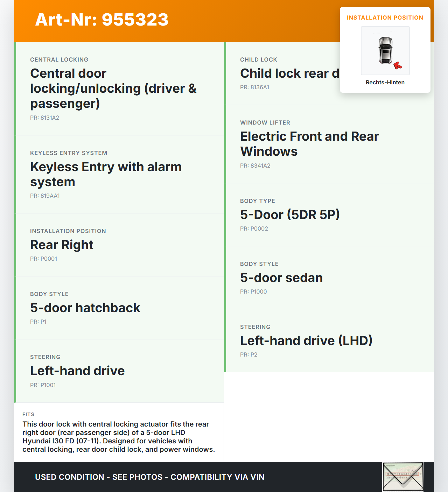The height and width of the screenshot is (492, 448).
Task: Click the top-view car icon
Action: pyautogui.click(x=385, y=50)
